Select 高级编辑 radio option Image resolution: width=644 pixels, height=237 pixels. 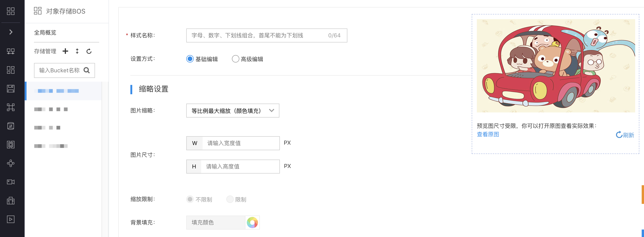[247, 59]
